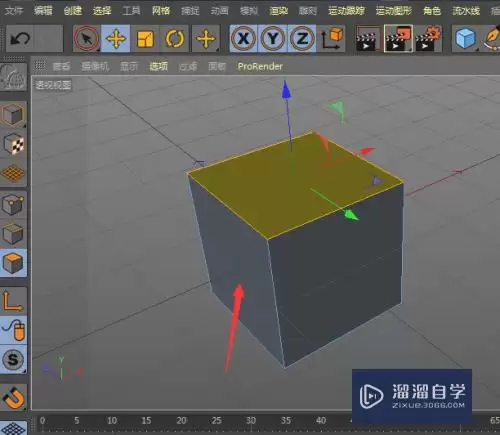
Task: Click the green axis handle arrow on cube
Action: (351, 215)
